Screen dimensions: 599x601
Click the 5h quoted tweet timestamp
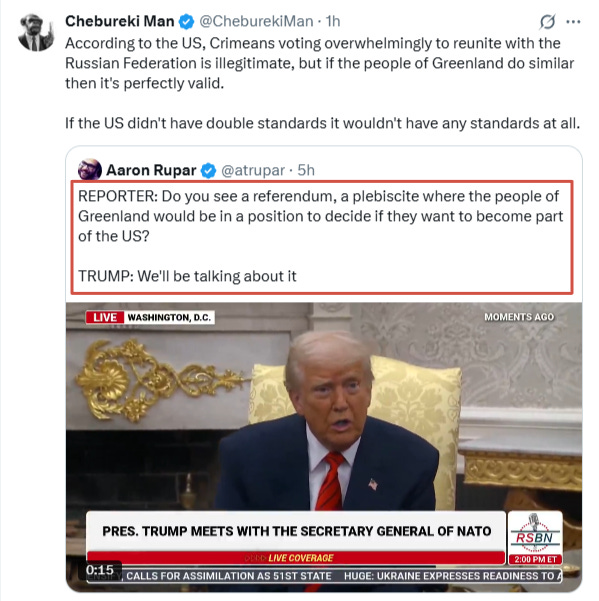pyautogui.click(x=306, y=170)
